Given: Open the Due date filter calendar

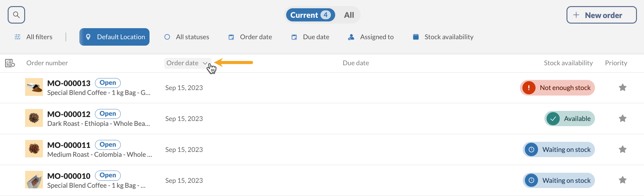Looking at the screenshot, I should coord(310,37).
